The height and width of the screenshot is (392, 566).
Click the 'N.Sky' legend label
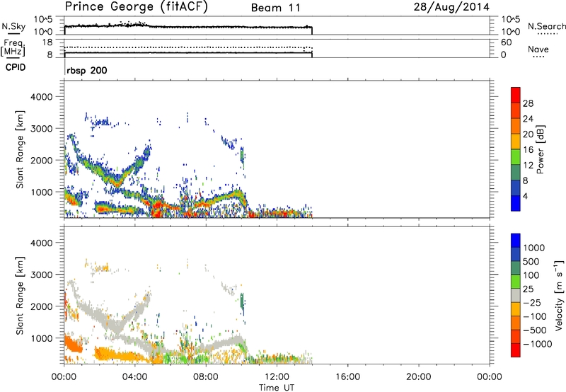[x=13, y=26]
